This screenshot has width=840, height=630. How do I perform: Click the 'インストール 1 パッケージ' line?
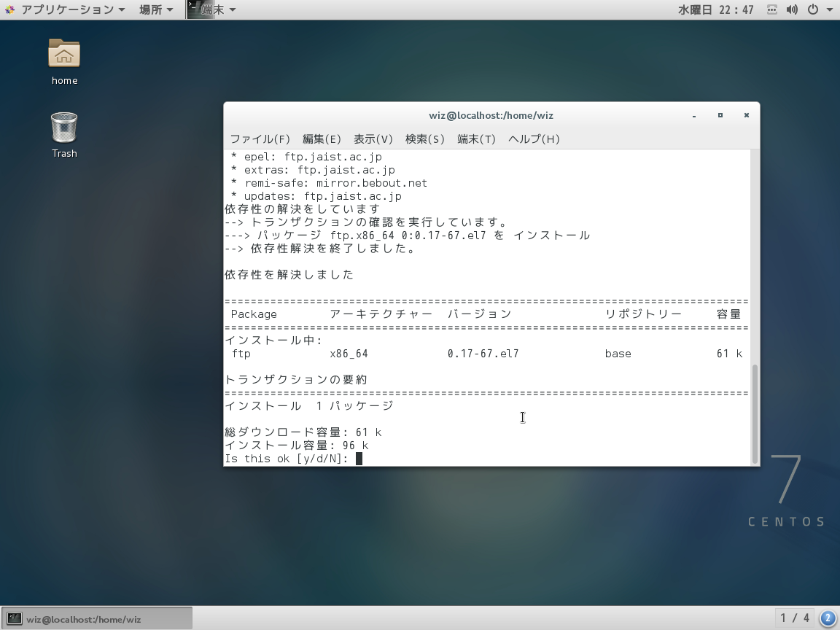point(309,406)
